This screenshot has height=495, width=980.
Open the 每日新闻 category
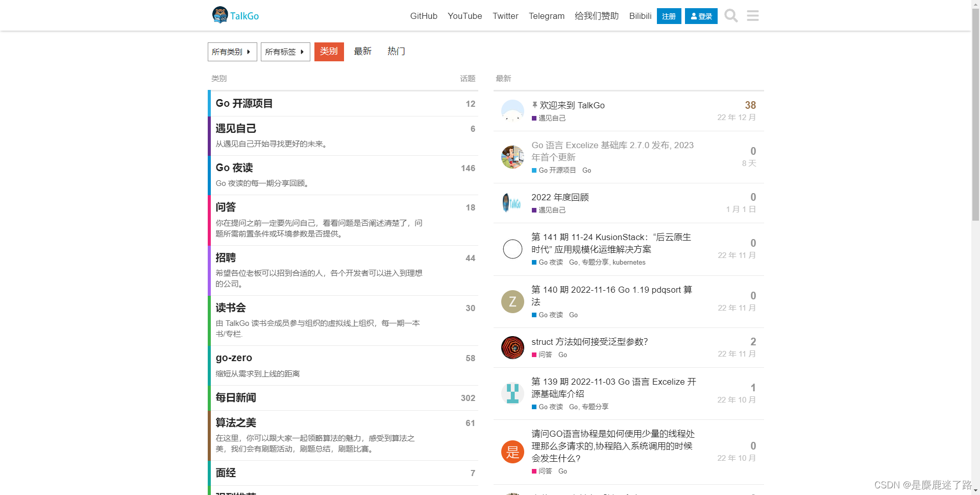tap(236, 398)
